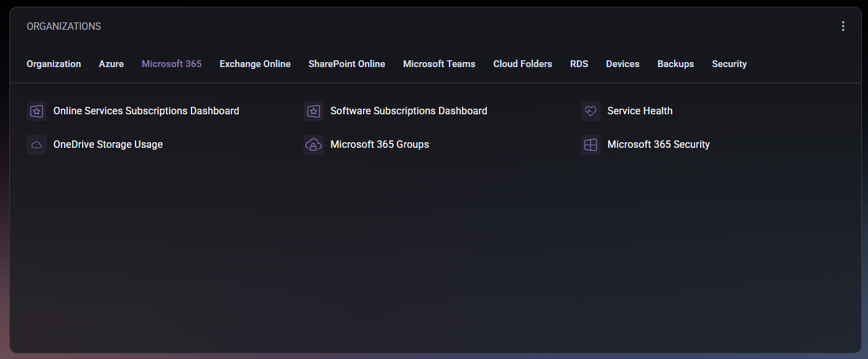Click the star icon beside Software Subscriptions Dashboard

click(x=313, y=111)
